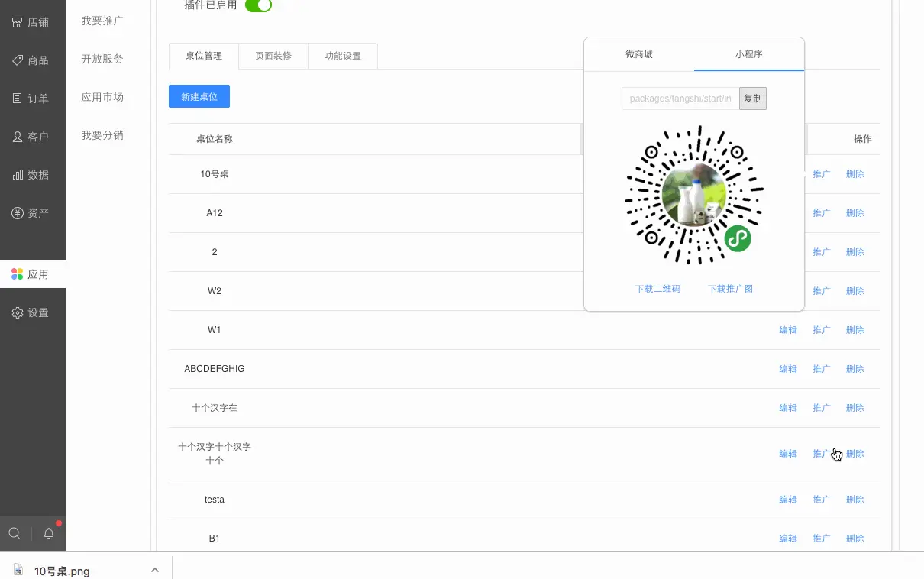Switch to the 桌位管理 tab
The image size is (924, 579).
(204, 56)
